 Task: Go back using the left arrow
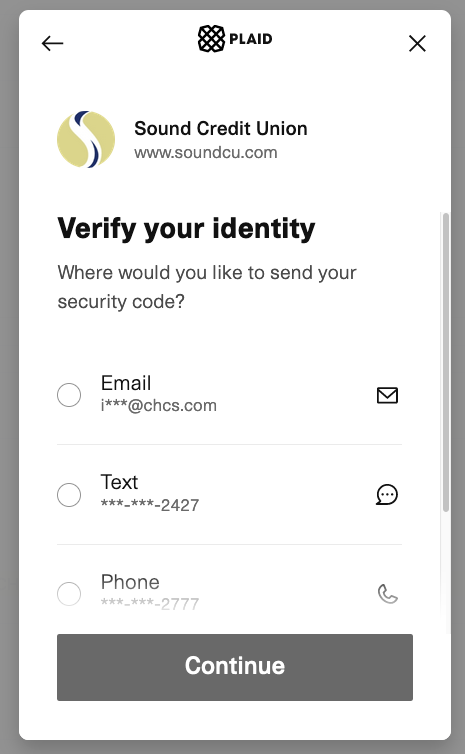(52, 43)
